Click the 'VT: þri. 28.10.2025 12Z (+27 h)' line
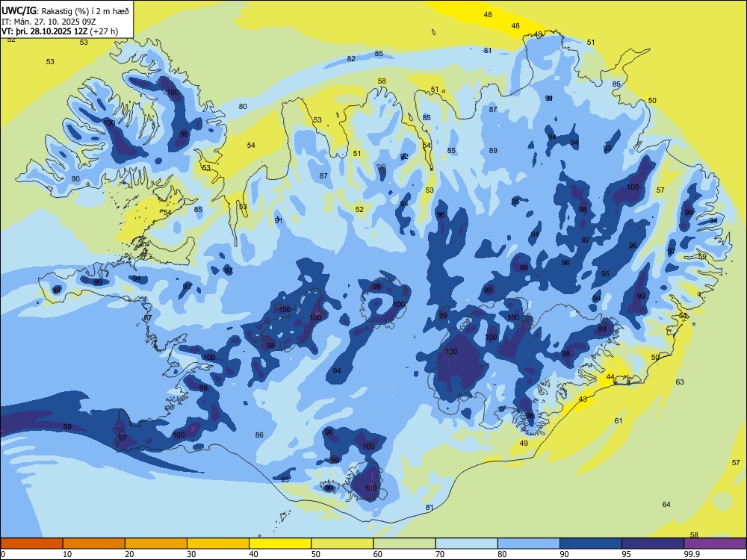This screenshot has width=747, height=560. (x=60, y=31)
